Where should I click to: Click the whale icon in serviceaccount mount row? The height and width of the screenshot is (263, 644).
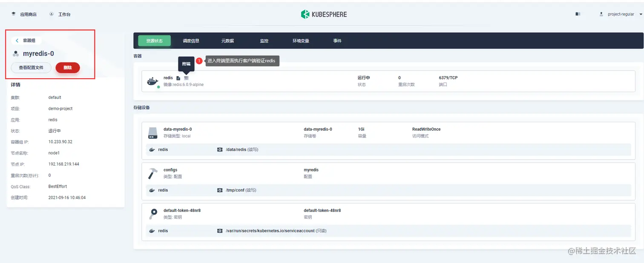coord(152,231)
